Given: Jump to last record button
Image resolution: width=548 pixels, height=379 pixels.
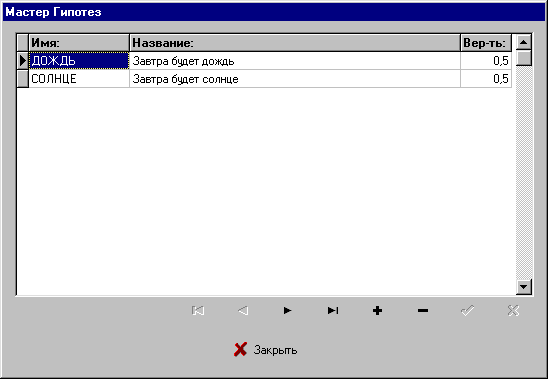Looking at the screenshot, I should click(333, 310).
